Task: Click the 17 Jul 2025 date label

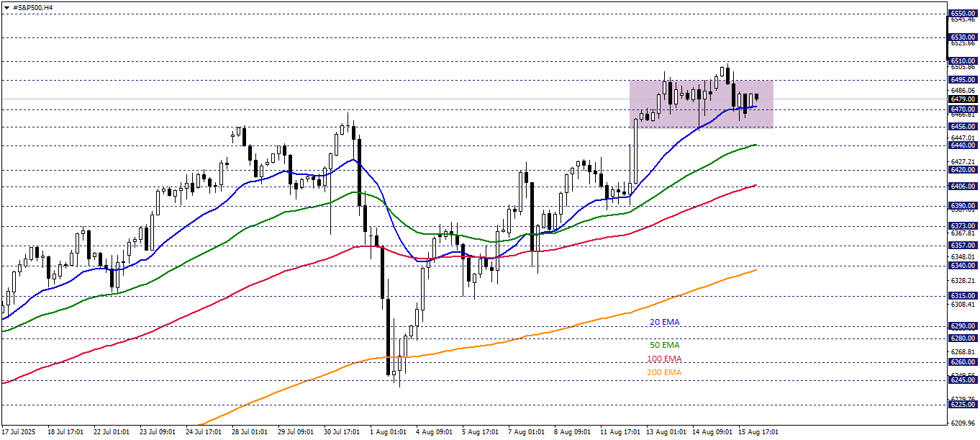Action: coord(18,432)
